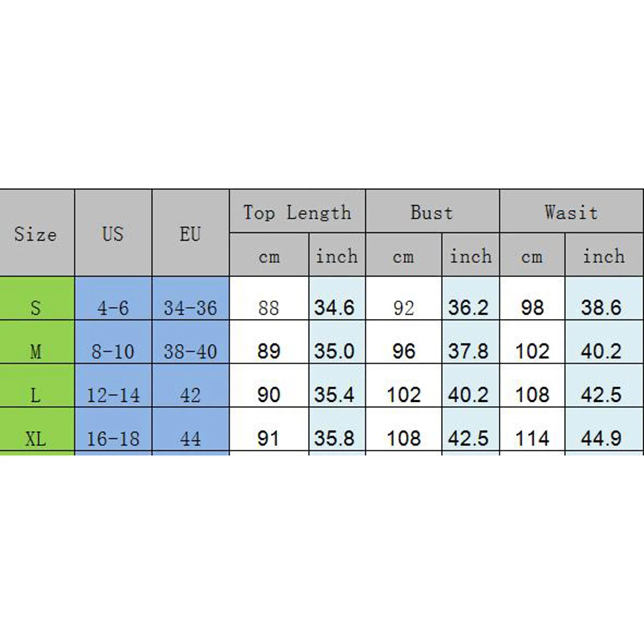
Task: Select the EU size 44 cell
Action: (x=190, y=438)
